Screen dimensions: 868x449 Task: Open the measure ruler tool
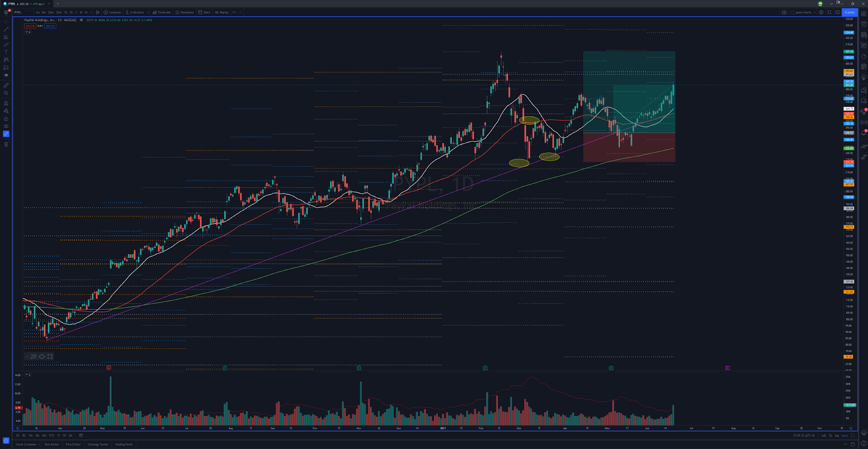(x=6, y=85)
